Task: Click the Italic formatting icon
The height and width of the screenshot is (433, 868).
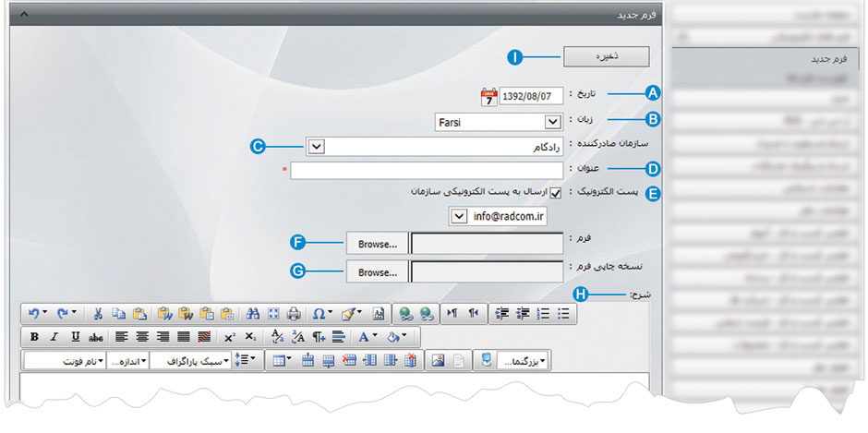Action: point(54,336)
